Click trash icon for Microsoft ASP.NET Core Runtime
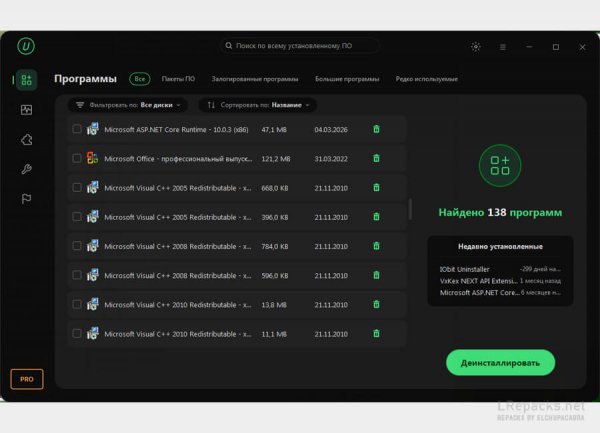This screenshot has height=433, width=600. [377, 129]
